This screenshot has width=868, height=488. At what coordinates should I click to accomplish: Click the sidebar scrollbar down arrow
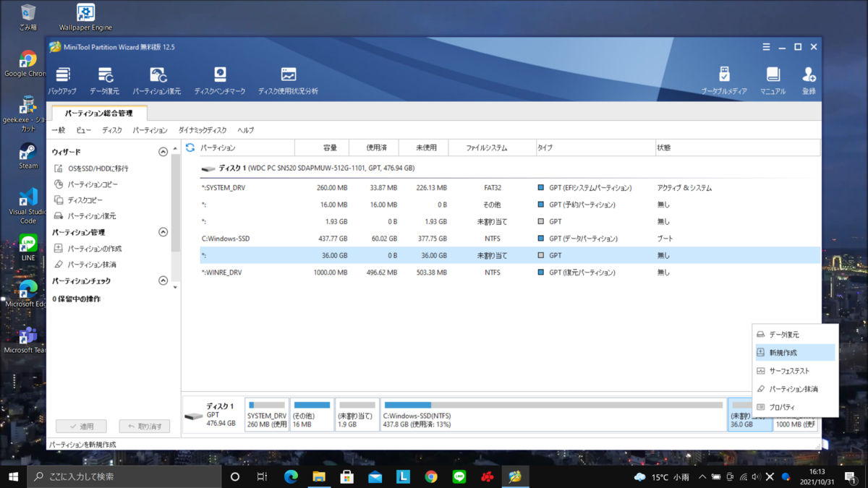pyautogui.click(x=175, y=288)
